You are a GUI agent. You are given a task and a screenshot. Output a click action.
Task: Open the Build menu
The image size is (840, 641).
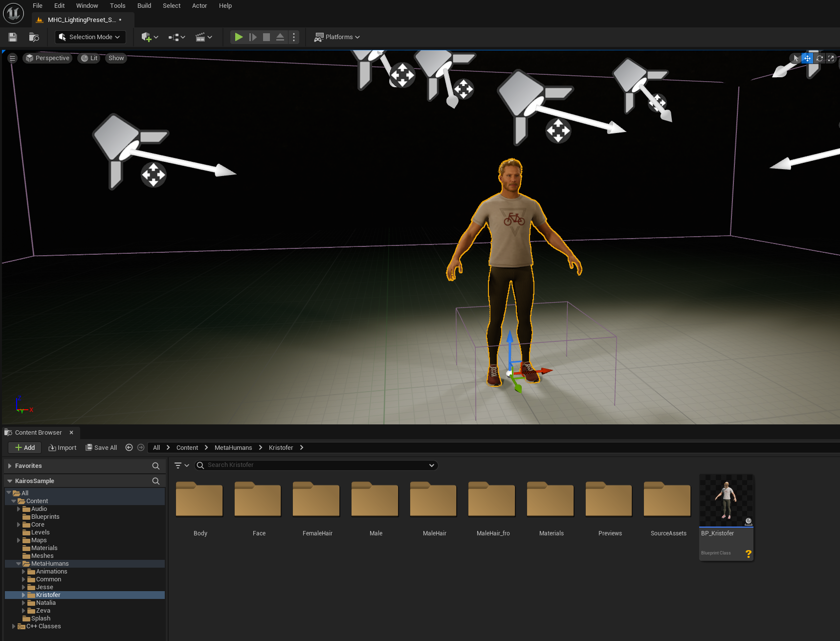coord(144,6)
